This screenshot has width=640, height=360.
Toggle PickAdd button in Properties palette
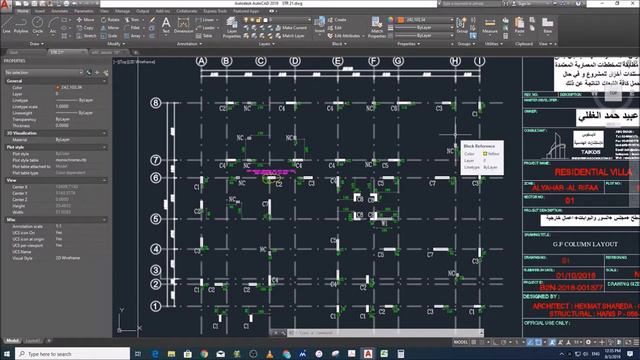[x=89, y=73]
